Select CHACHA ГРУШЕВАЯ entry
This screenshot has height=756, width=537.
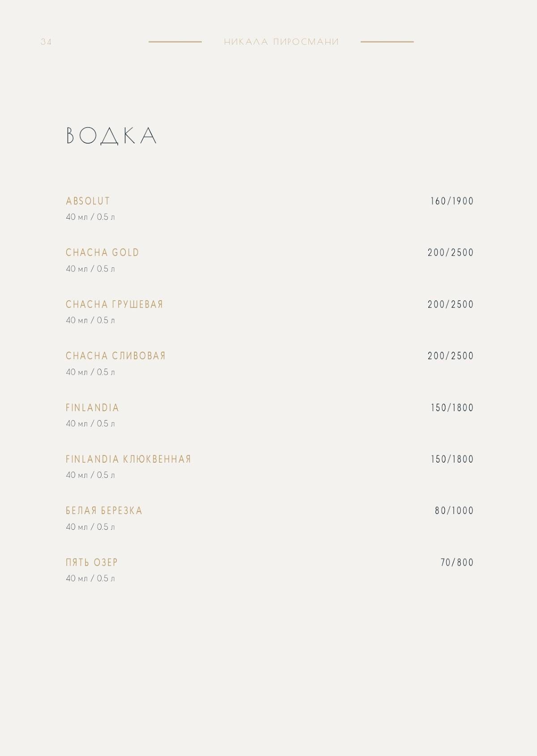coord(115,305)
